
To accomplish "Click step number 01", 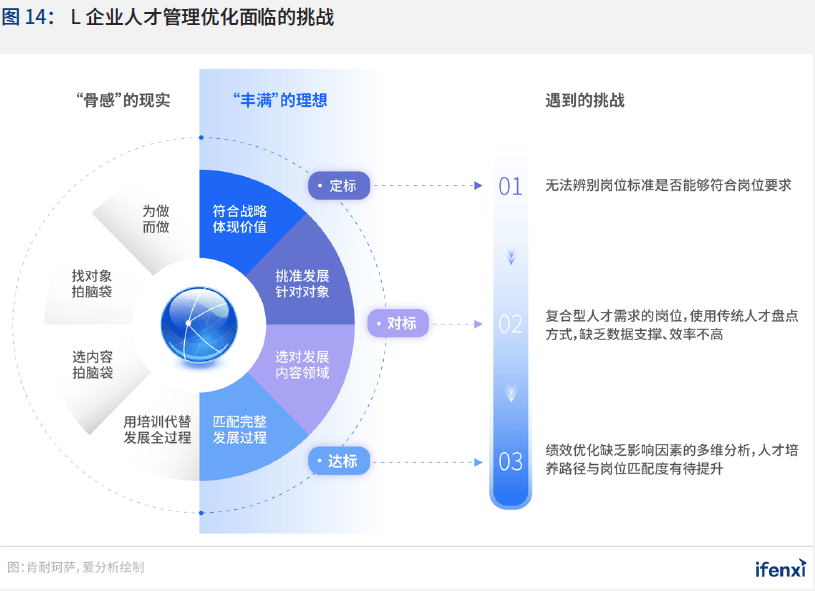I will point(510,187).
